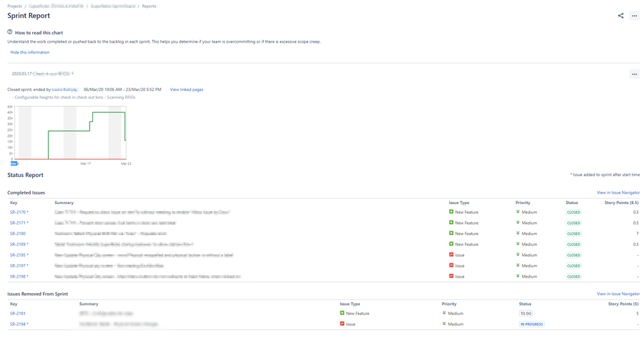Image resolution: width=644 pixels, height=337 pixels.
Task: Click story points value 7 for SR-2180
Action: tap(638, 234)
